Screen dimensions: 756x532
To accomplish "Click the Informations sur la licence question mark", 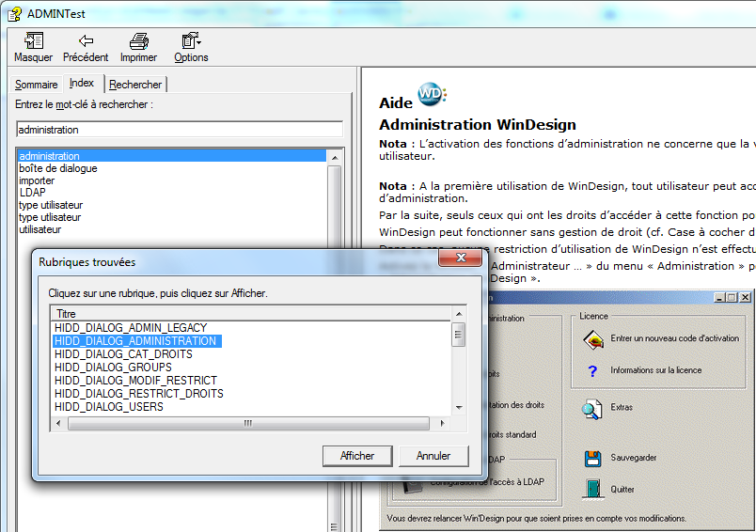I will (x=592, y=370).
